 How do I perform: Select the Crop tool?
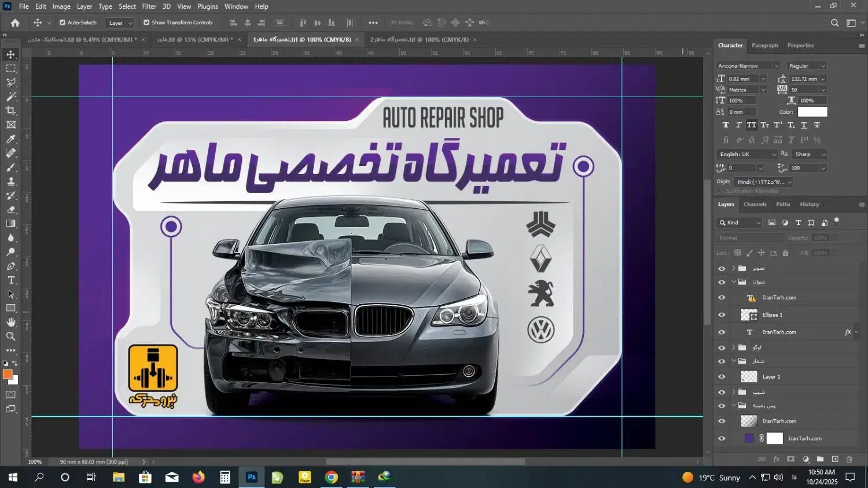coord(10,110)
